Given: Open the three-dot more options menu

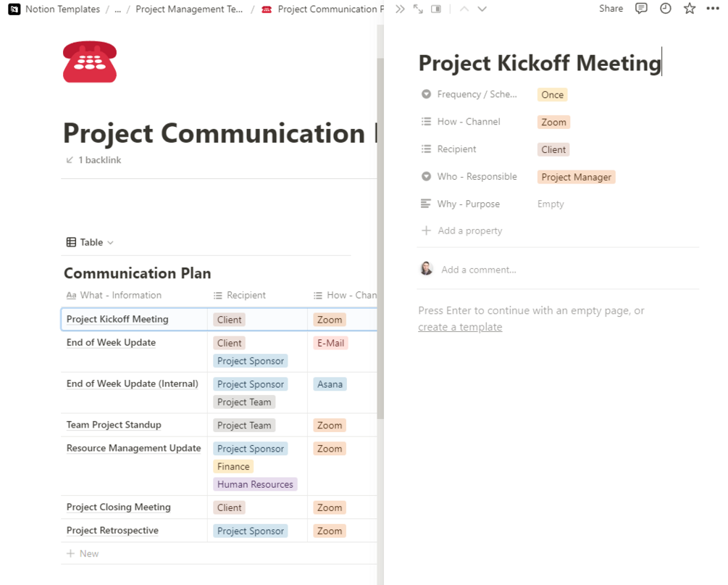Looking at the screenshot, I should (x=713, y=9).
